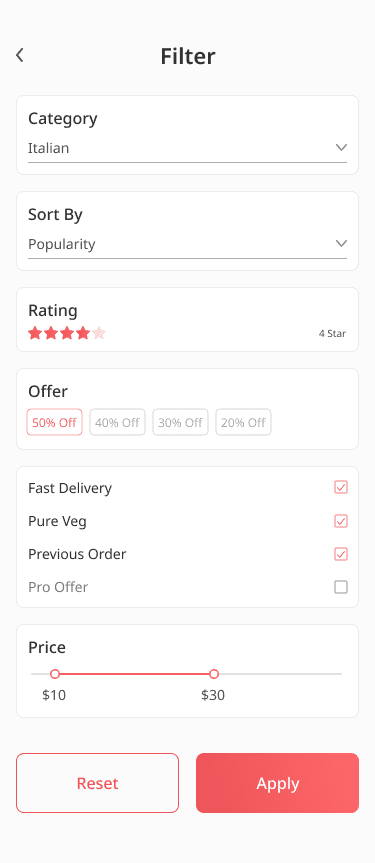Open the Category dropdown showing Italian

(x=187, y=148)
